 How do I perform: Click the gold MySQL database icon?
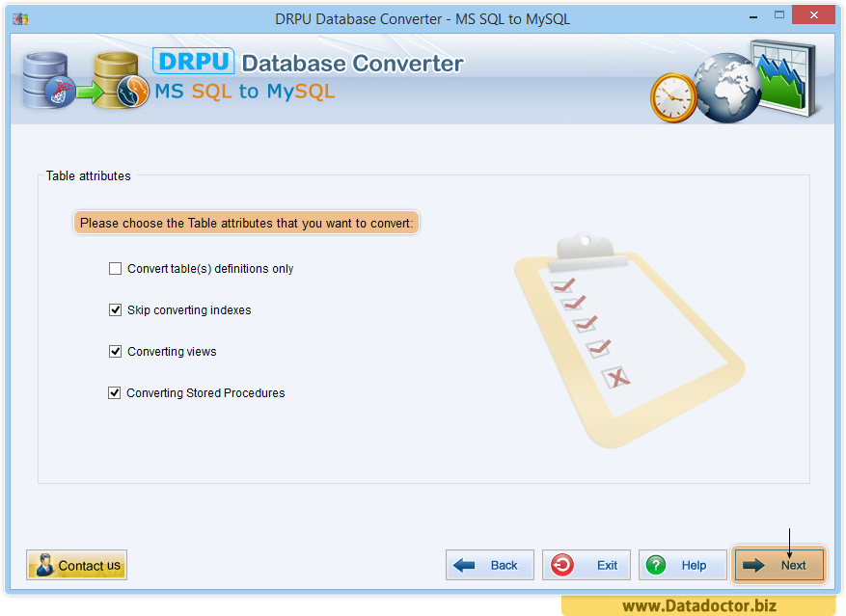(x=119, y=80)
